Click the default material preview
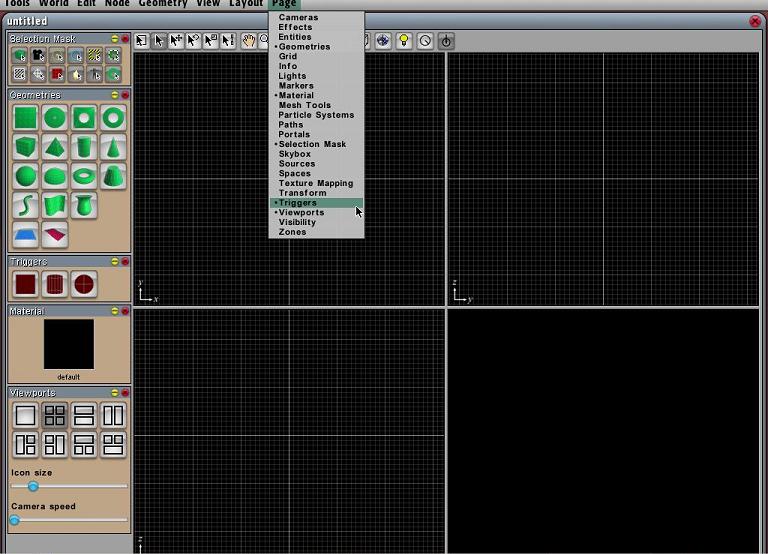 69,344
